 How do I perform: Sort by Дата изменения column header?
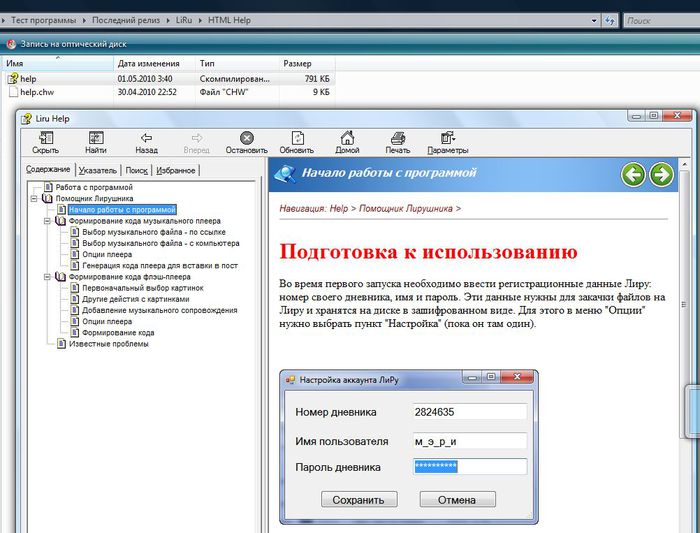coord(154,63)
